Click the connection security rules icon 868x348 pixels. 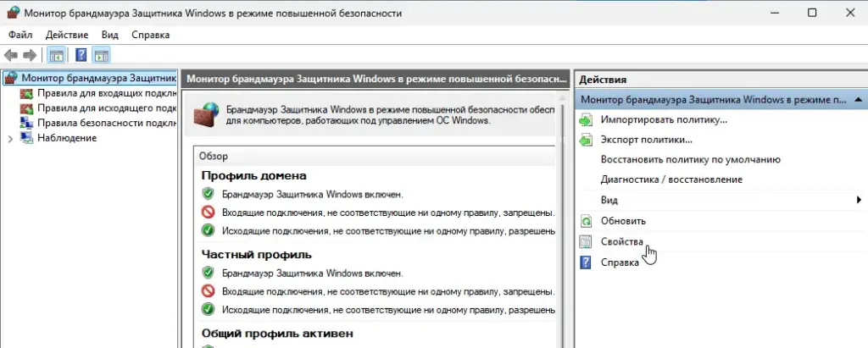(26, 123)
